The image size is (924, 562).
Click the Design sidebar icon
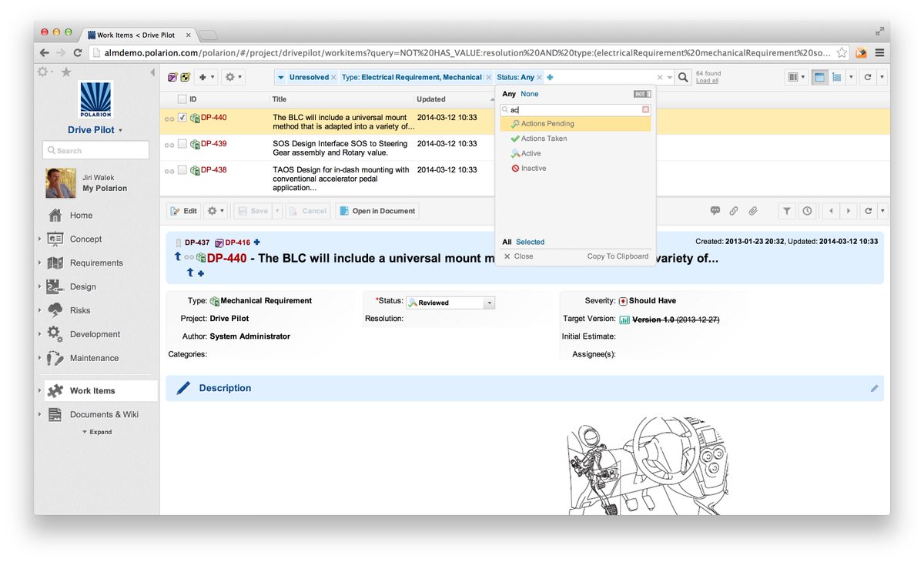[55, 287]
